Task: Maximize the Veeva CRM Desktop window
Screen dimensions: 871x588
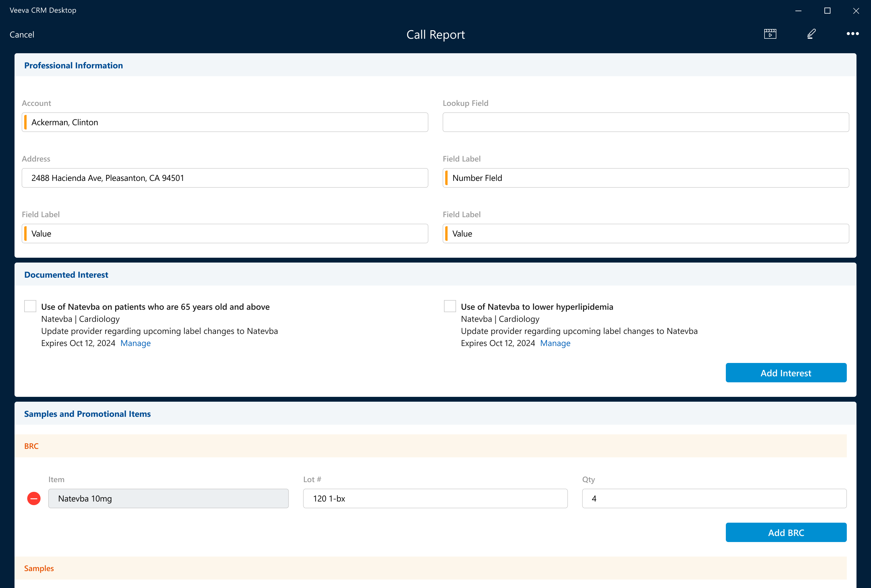Action: point(827,11)
